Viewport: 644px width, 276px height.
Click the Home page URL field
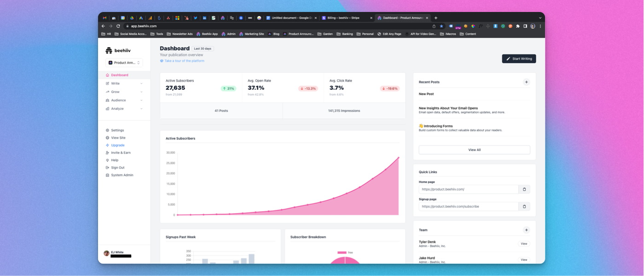tap(469, 189)
